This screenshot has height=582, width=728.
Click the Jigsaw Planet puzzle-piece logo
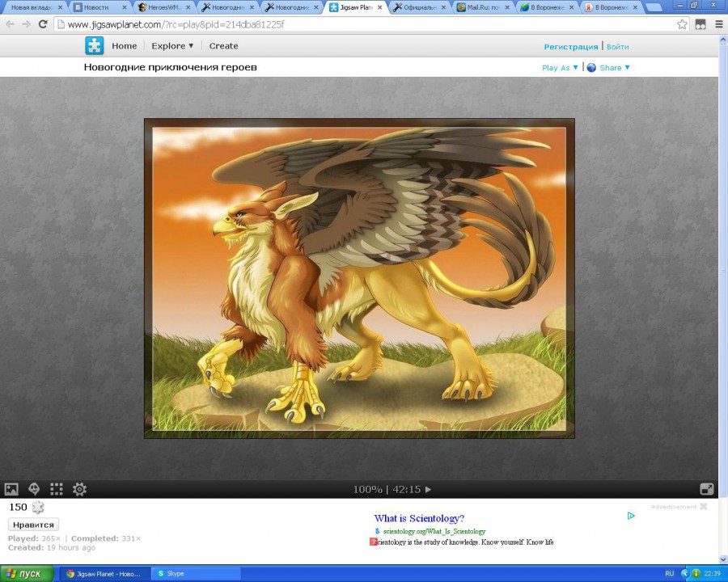point(95,46)
